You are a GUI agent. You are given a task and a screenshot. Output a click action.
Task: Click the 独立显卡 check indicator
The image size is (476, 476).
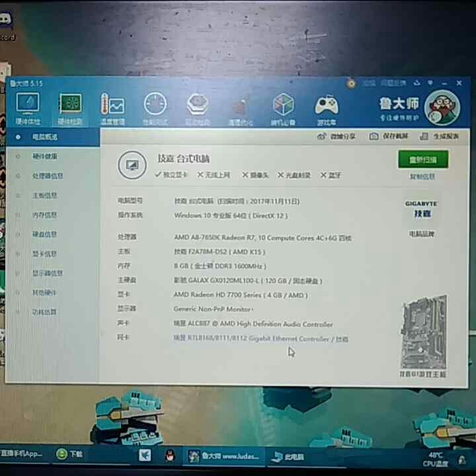coord(171,175)
